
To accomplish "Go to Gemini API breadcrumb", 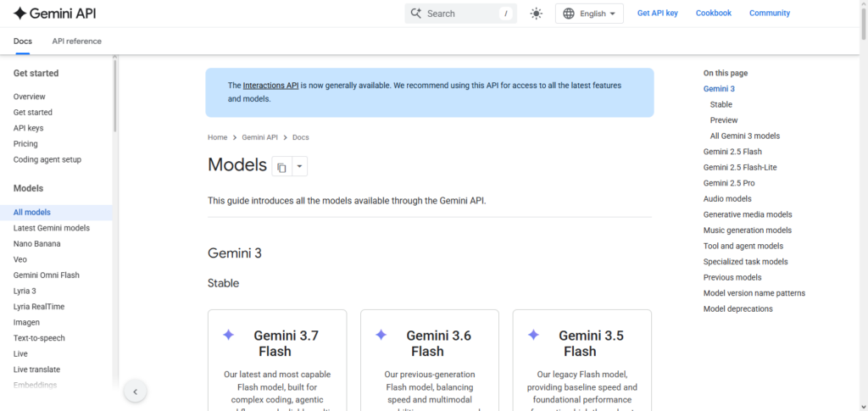I will pos(259,137).
